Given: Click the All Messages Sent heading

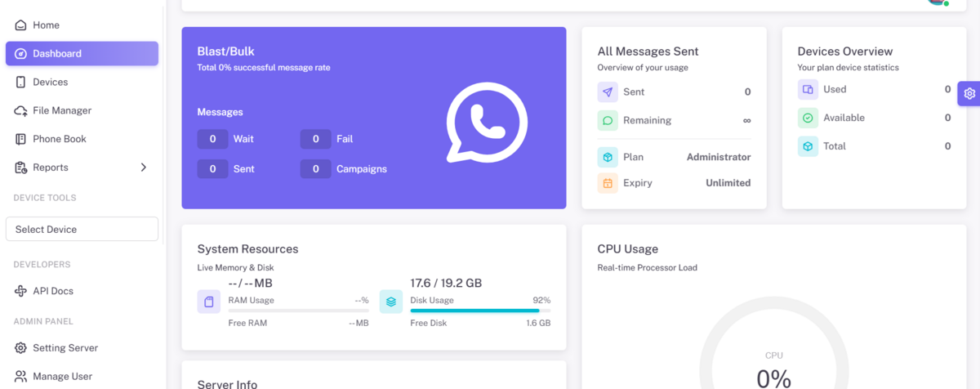Looking at the screenshot, I should point(648,51).
